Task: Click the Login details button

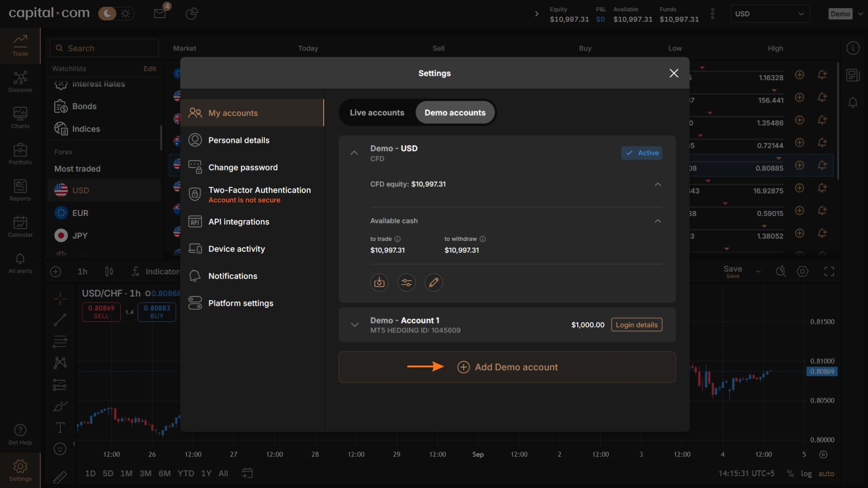Action: pos(637,325)
